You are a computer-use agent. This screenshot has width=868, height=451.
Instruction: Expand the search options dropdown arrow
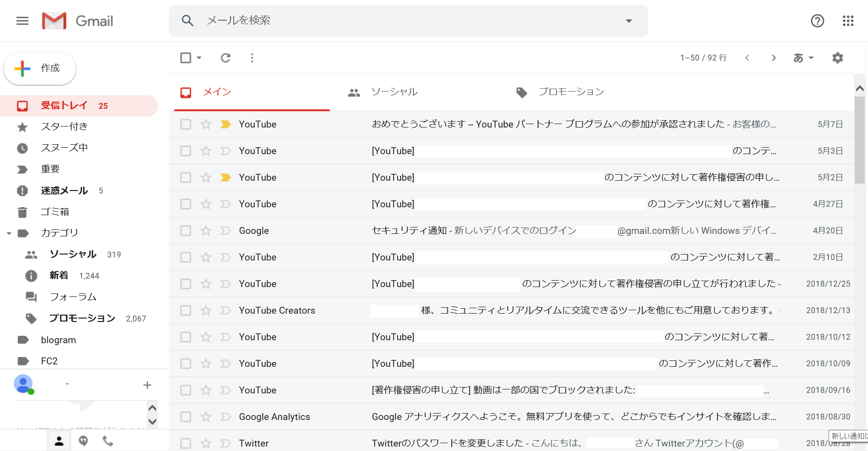(629, 21)
